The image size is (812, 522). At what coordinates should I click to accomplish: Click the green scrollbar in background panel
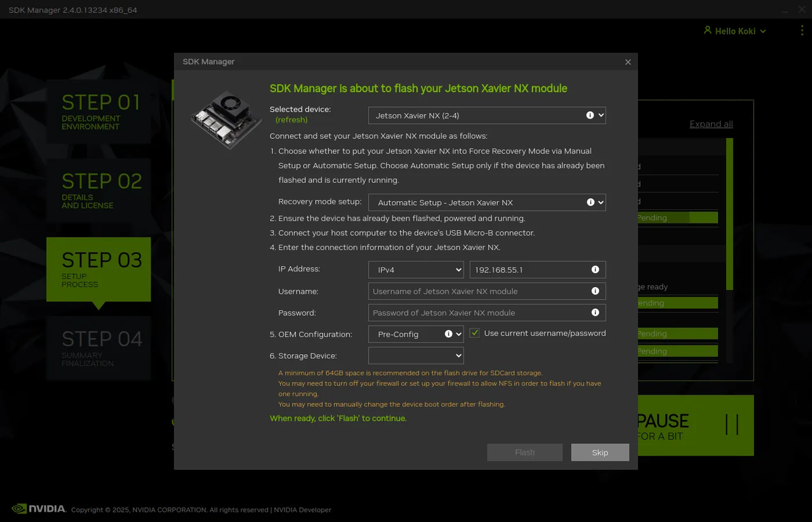(x=729, y=214)
